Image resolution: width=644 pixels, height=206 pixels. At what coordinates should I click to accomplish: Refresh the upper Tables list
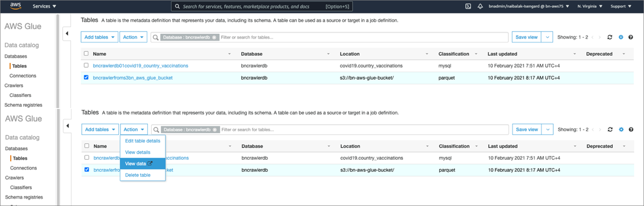pos(610,37)
